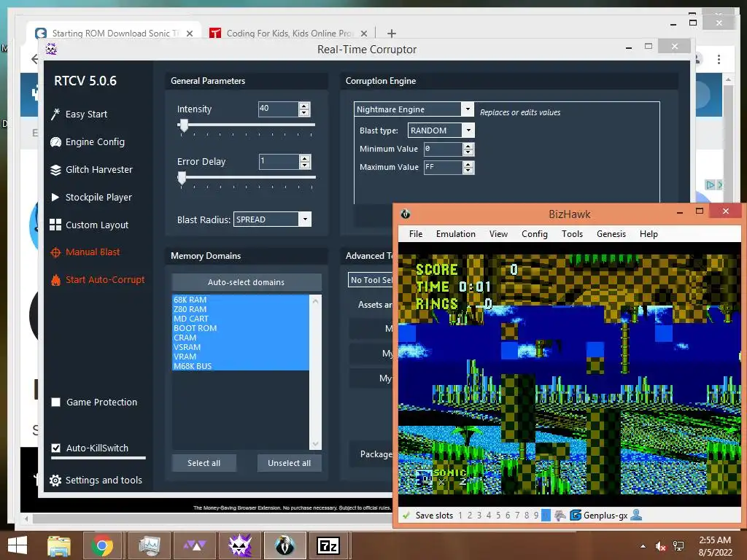
Task: Select highlighted save slot 0 in BizHawk
Action: [546, 516]
